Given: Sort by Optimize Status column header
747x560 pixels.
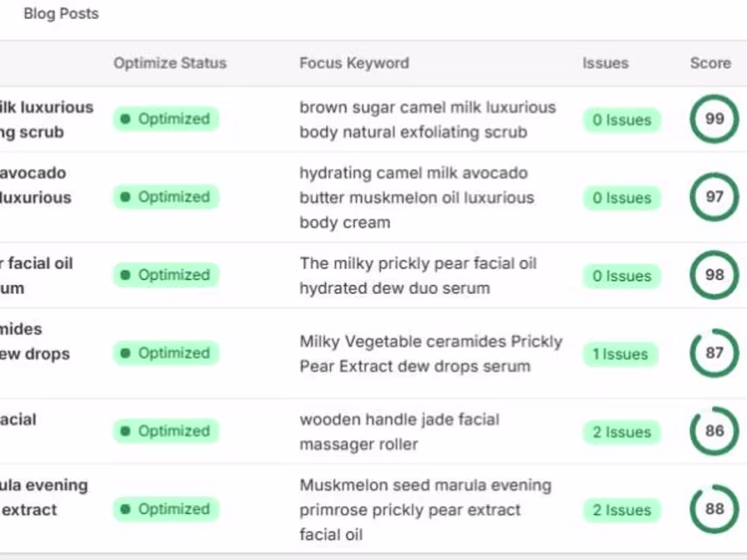Looking at the screenshot, I should [170, 63].
